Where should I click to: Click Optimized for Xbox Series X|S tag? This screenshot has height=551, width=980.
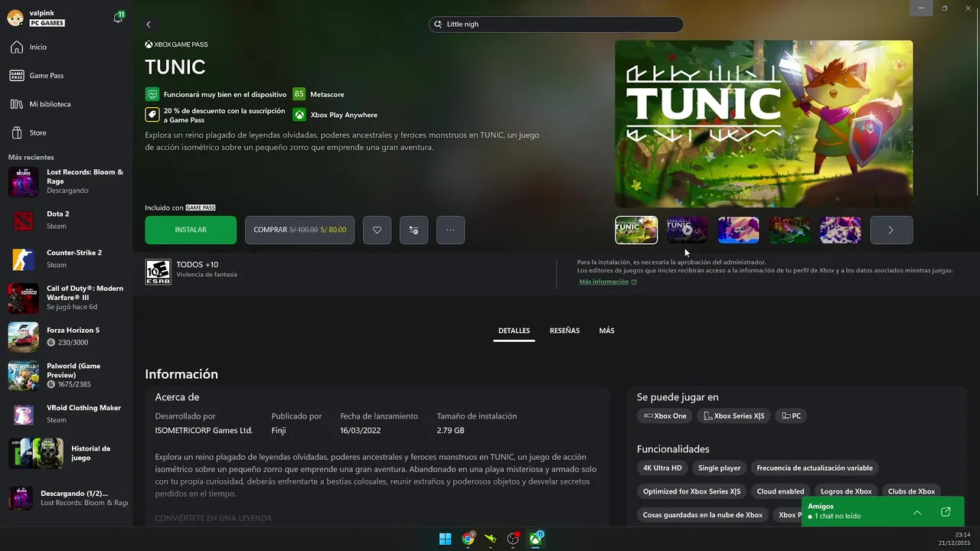[691, 491]
